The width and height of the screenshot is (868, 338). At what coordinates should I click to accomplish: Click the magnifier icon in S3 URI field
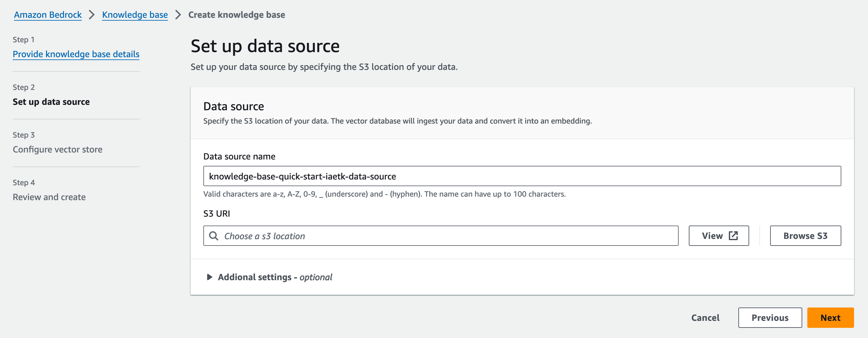pos(214,236)
